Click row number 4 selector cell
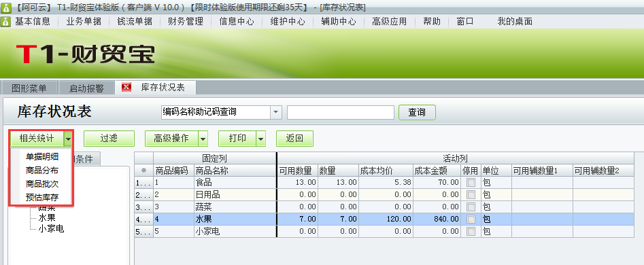This screenshot has width=644, height=265. [x=143, y=219]
